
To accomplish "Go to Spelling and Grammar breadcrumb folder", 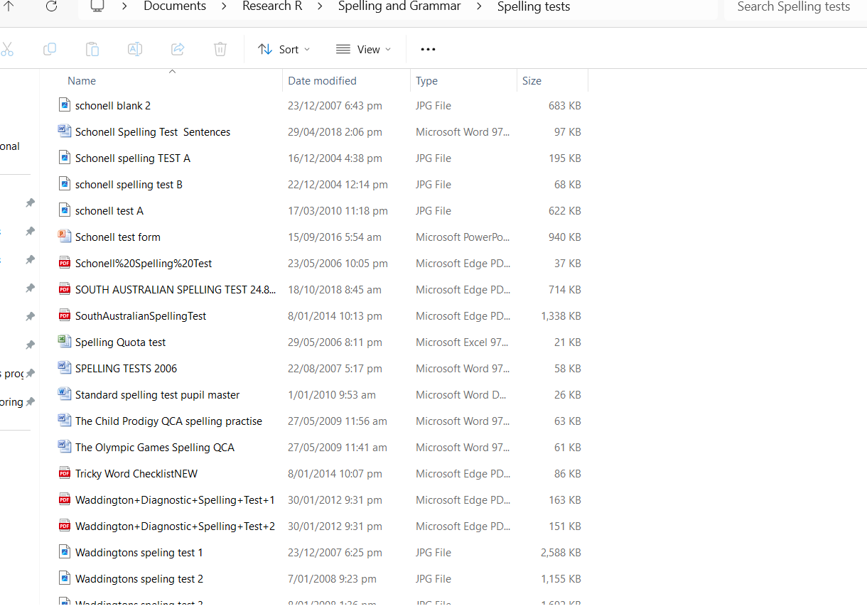I will (x=399, y=6).
